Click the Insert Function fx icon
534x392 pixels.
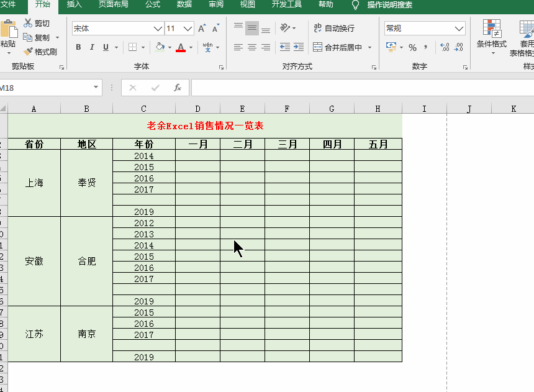click(178, 88)
